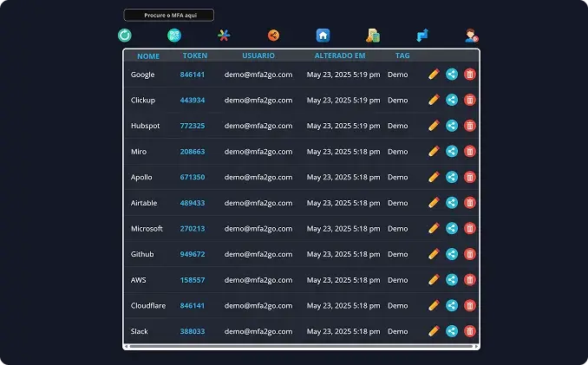Edit the Google entry with the pencil
Screen dimensions: 588x365
coord(434,75)
